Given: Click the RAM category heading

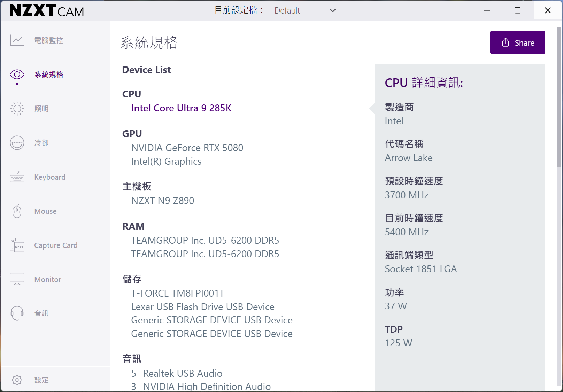Looking at the screenshot, I should click(x=133, y=226).
